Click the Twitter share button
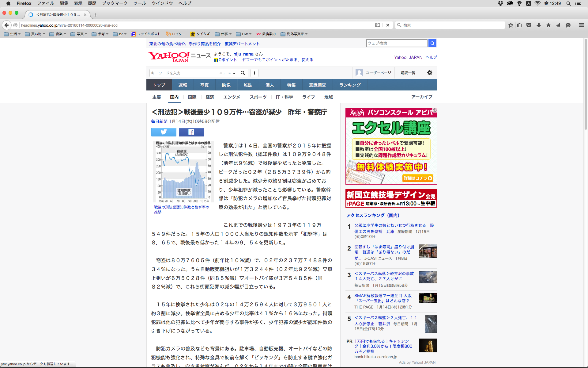 point(164,132)
